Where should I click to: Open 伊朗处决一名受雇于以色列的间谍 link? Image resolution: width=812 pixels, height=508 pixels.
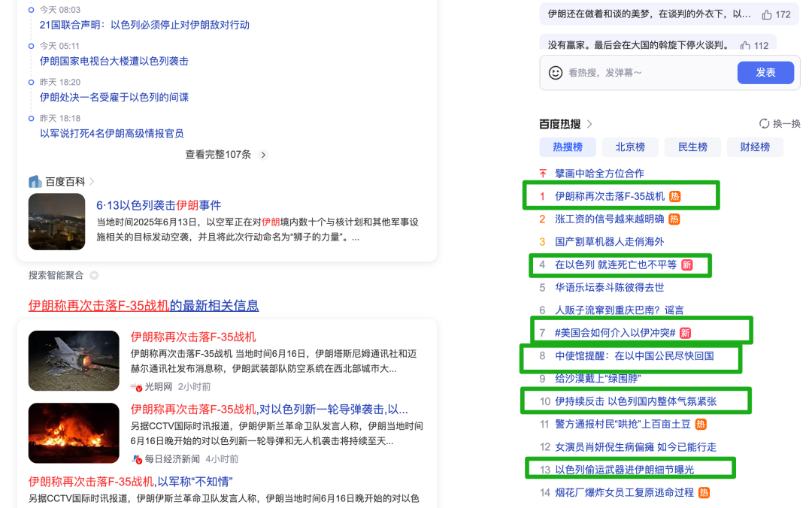(114, 98)
